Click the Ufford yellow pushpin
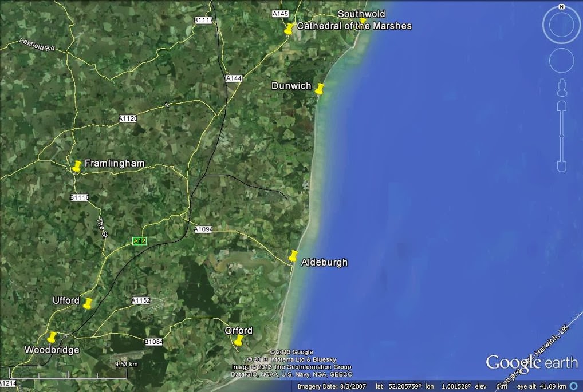 coord(88,303)
